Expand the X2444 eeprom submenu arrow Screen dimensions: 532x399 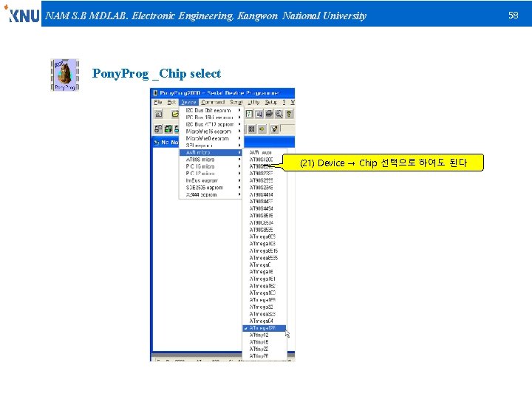[x=239, y=194]
